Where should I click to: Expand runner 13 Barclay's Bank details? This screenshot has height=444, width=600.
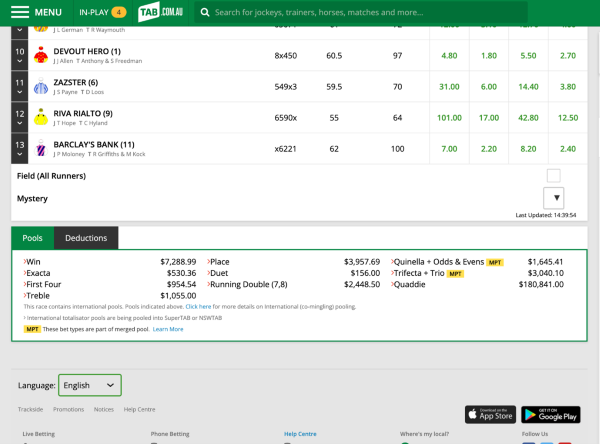click(x=20, y=149)
